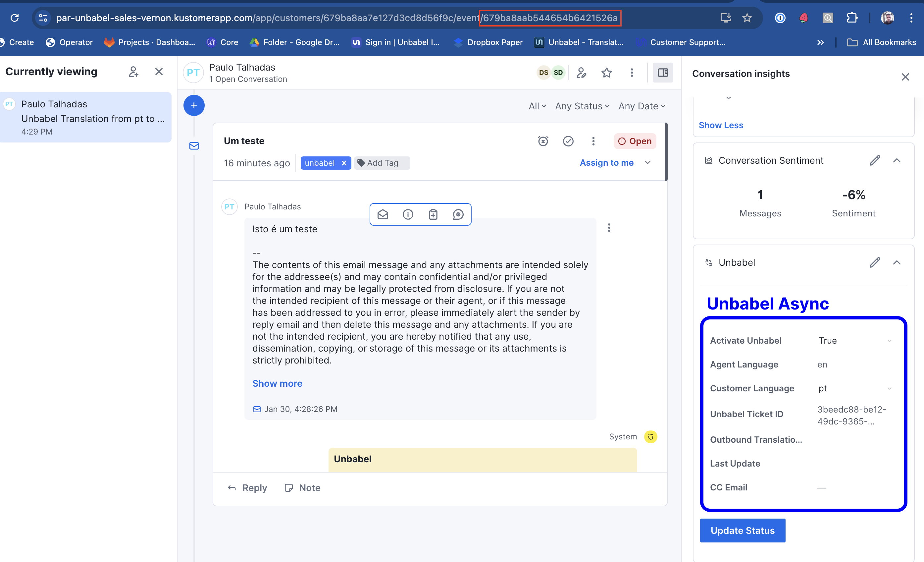Click the message comment bubble icon
This screenshot has height=562, width=924.
pyautogui.click(x=458, y=214)
